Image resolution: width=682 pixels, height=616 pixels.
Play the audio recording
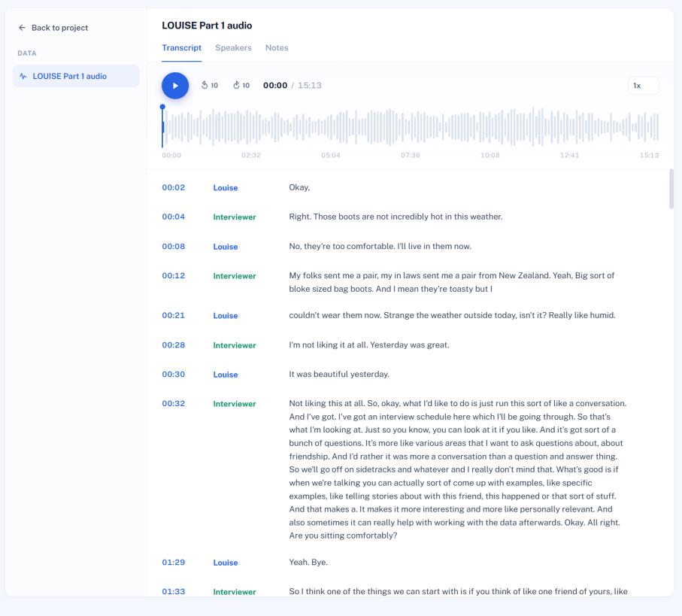(175, 86)
